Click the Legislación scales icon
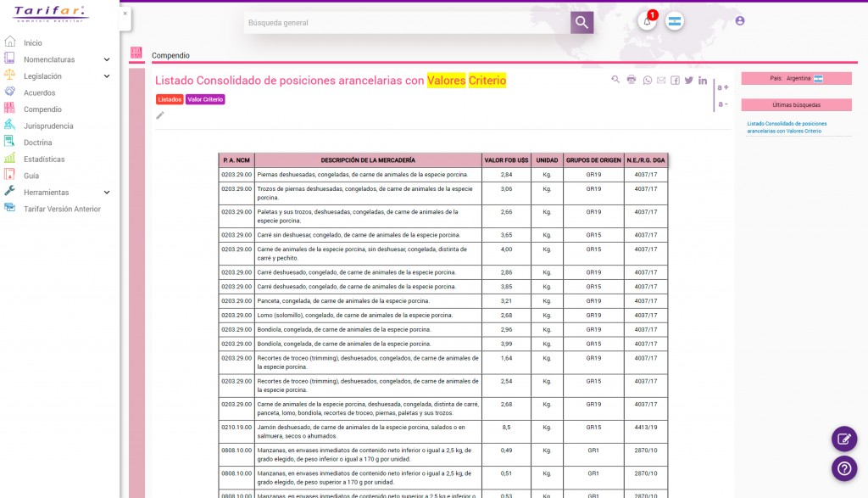The width and height of the screenshot is (868, 498). tap(9, 75)
